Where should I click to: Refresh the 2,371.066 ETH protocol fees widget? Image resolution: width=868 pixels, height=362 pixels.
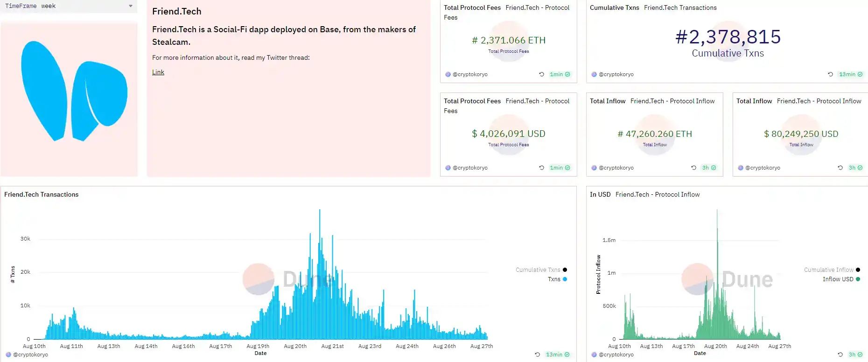(541, 74)
